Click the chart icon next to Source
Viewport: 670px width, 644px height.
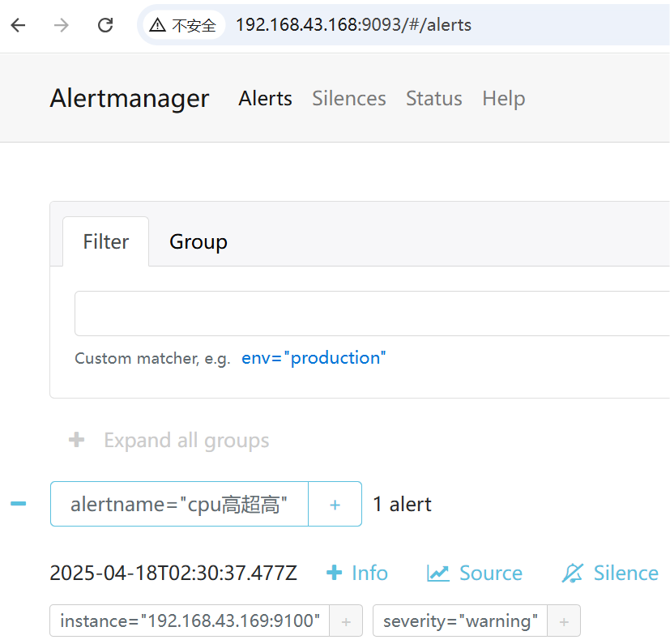pos(438,573)
